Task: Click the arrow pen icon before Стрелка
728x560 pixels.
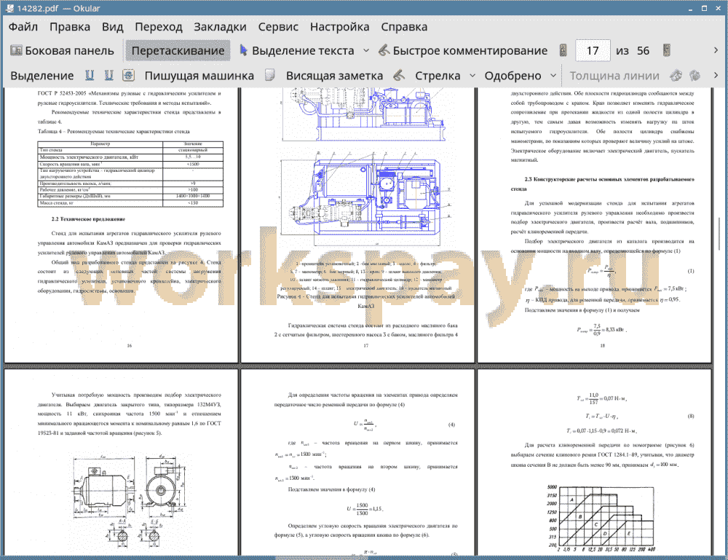Action: click(x=399, y=75)
